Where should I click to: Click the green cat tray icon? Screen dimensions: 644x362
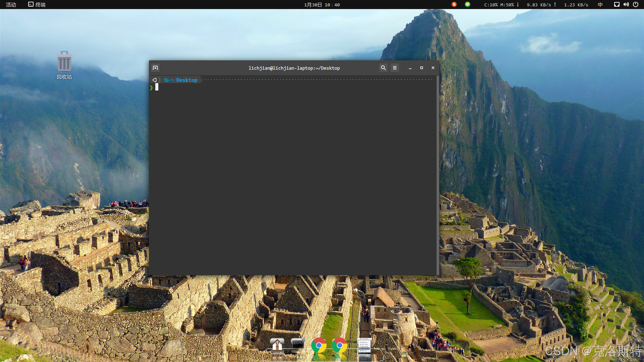click(x=468, y=4)
